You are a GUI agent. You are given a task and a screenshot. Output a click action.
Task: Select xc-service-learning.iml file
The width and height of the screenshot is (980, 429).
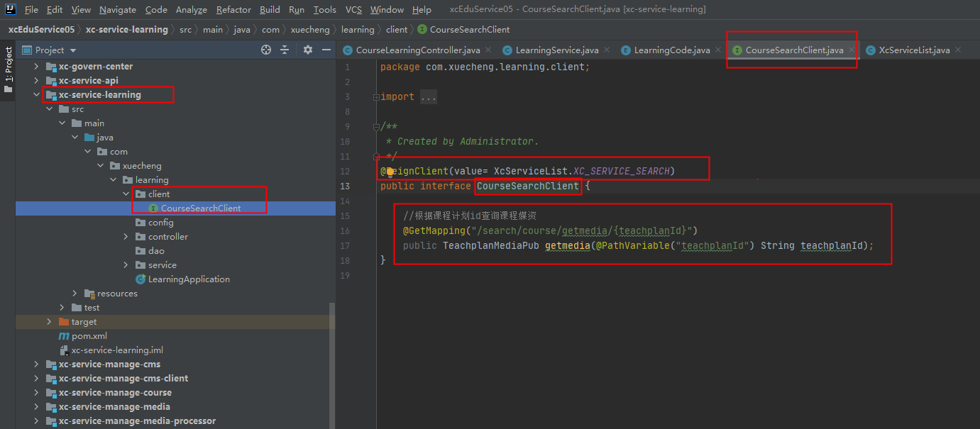[111, 350]
